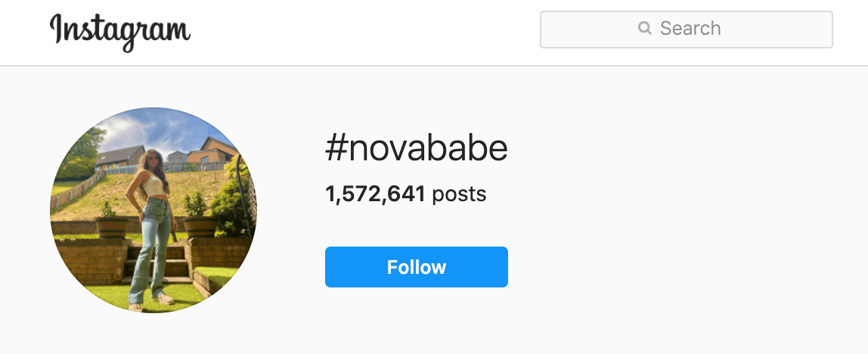Click the 1,572,641 post count number
The height and width of the screenshot is (354, 868).
pyautogui.click(x=375, y=194)
